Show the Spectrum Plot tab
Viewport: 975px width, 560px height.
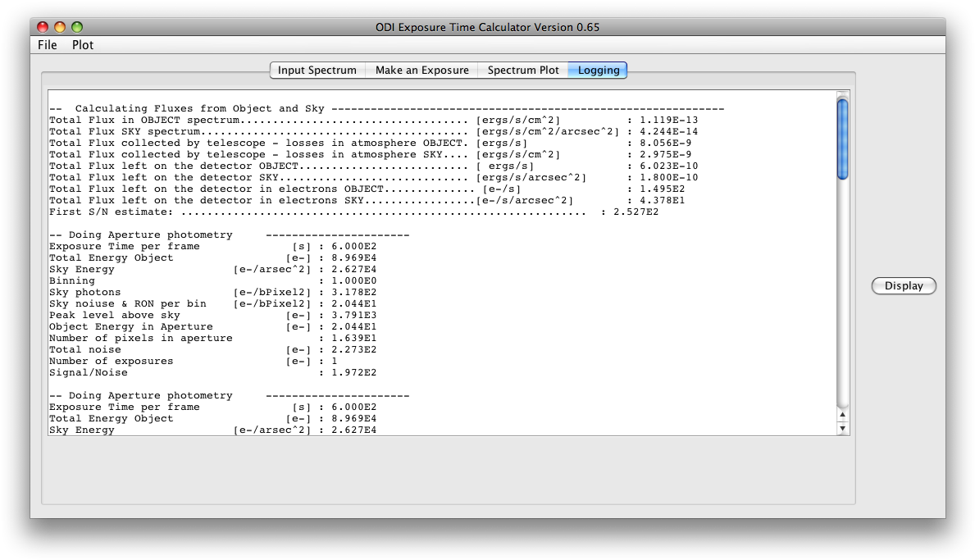point(523,71)
